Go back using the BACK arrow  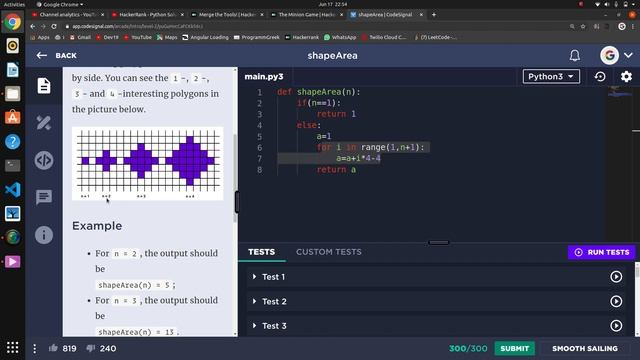(56, 56)
